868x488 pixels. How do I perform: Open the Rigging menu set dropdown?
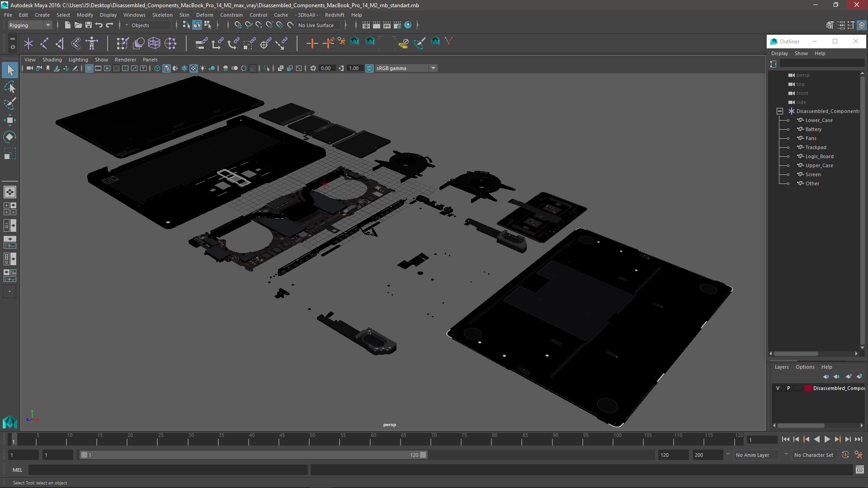(x=30, y=25)
